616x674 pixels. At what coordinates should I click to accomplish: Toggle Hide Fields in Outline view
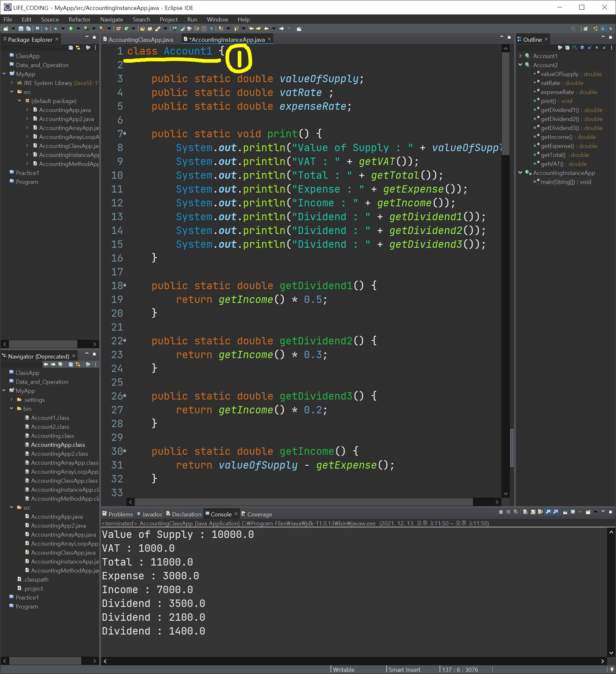coord(582,48)
